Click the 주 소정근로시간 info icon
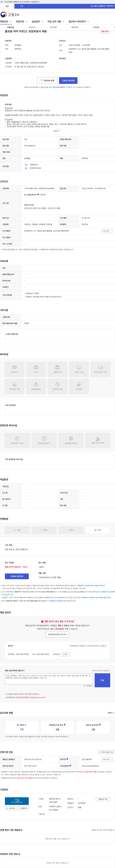Image resolution: width=115 pixels, height=868 pixels. 38,194
